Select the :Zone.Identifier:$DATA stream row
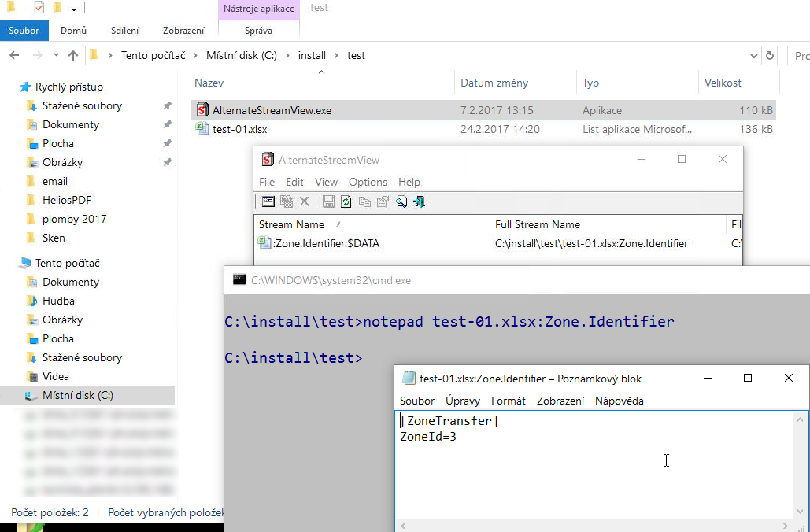The height and width of the screenshot is (532, 810). click(498, 242)
